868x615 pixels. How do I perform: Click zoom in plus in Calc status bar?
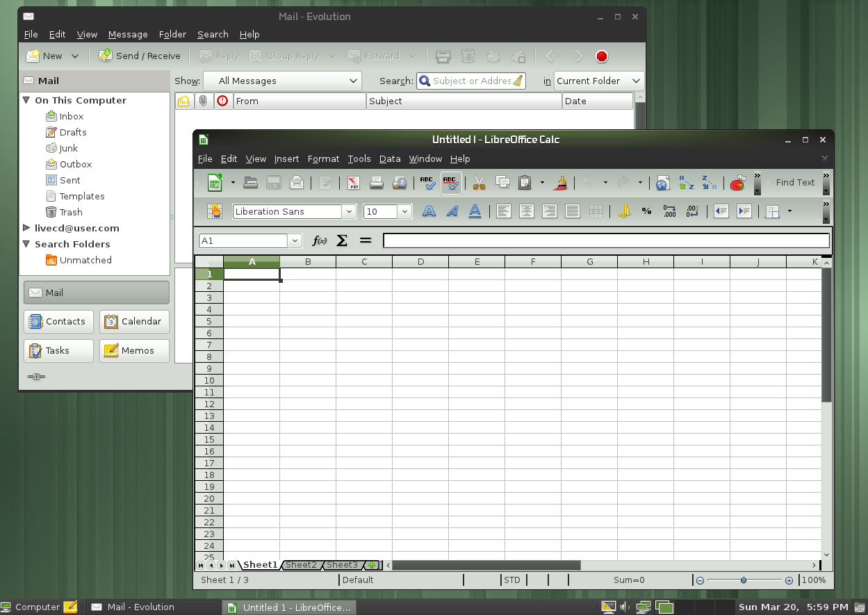click(789, 580)
